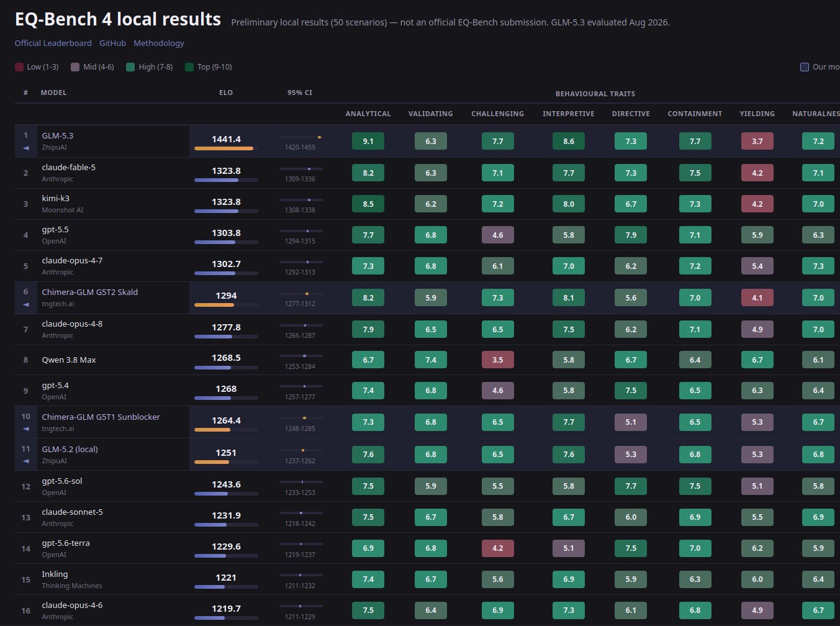Image resolution: width=840 pixels, height=626 pixels.
Task: Click the arrow marker under rank 10
Action: [x=25, y=429]
